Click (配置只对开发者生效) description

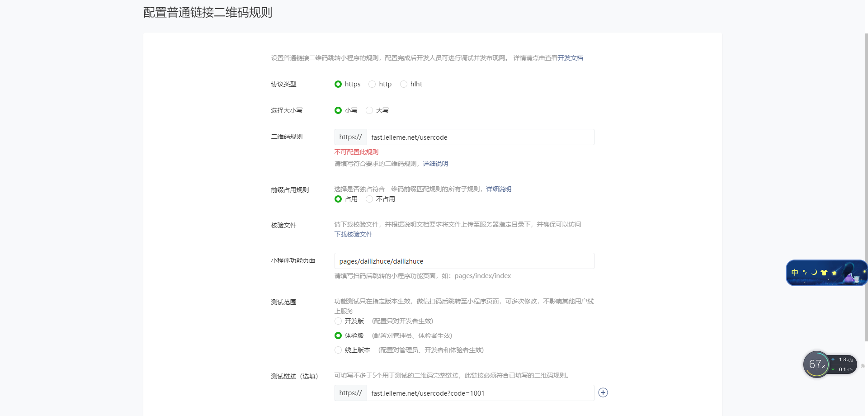tap(402, 321)
